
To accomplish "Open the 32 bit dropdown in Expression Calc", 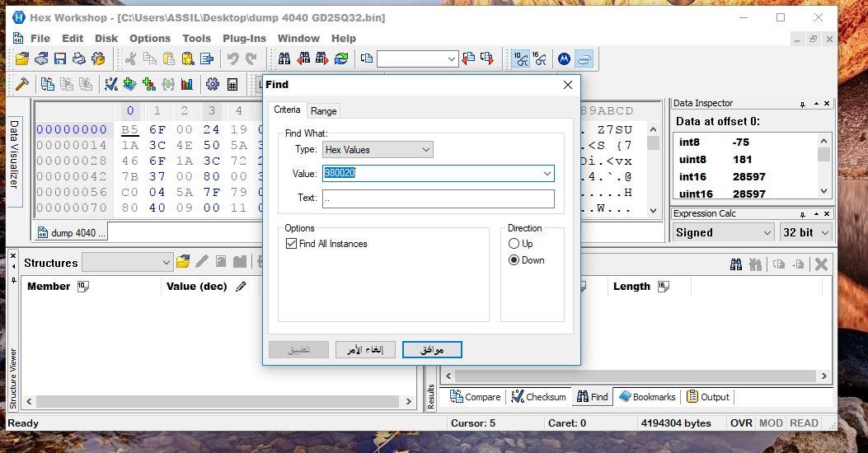I will click(806, 233).
